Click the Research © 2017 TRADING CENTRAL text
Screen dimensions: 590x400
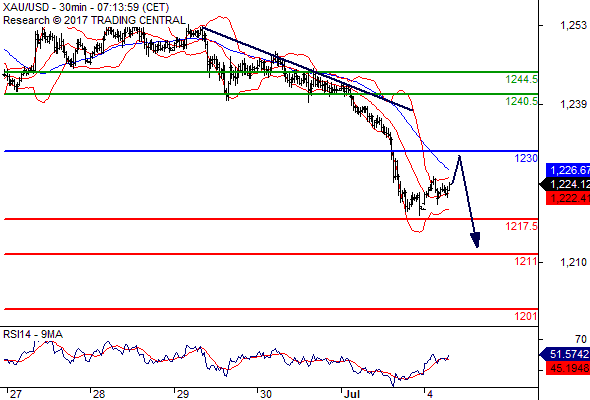(x=94, y=20)
